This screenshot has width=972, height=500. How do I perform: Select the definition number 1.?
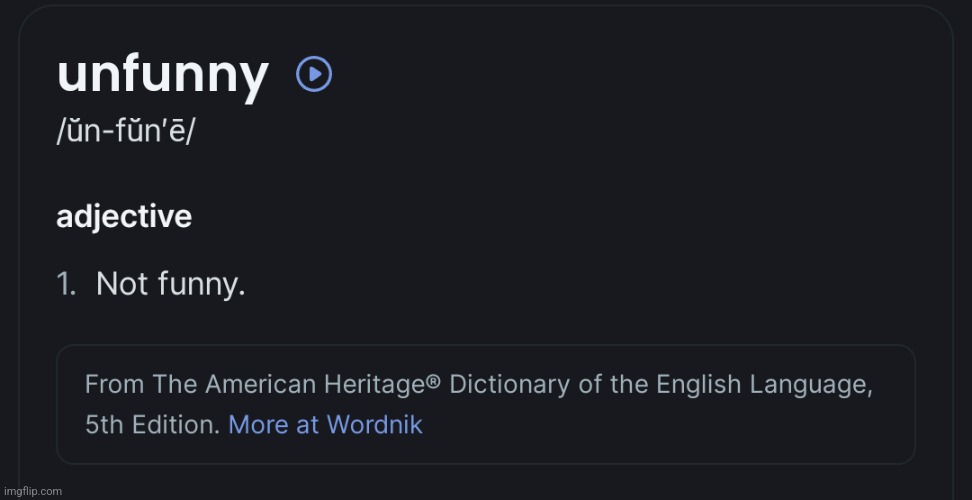click(66, 285)
